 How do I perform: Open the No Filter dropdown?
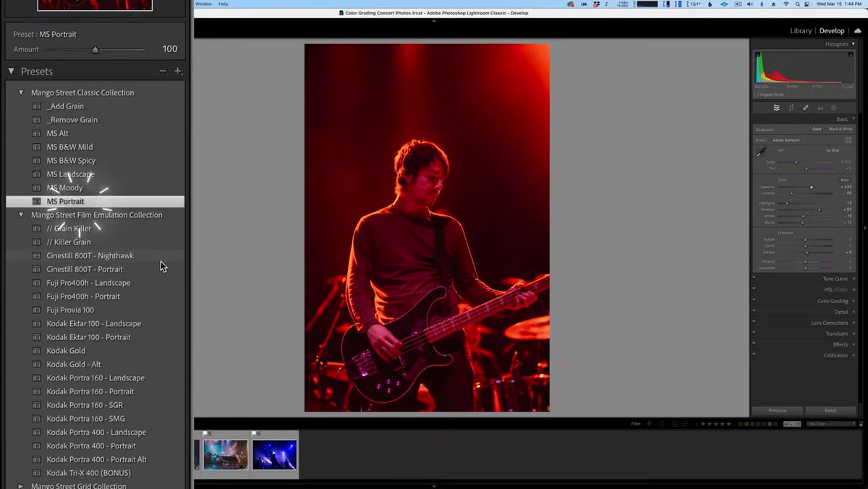tap(830, 424)
